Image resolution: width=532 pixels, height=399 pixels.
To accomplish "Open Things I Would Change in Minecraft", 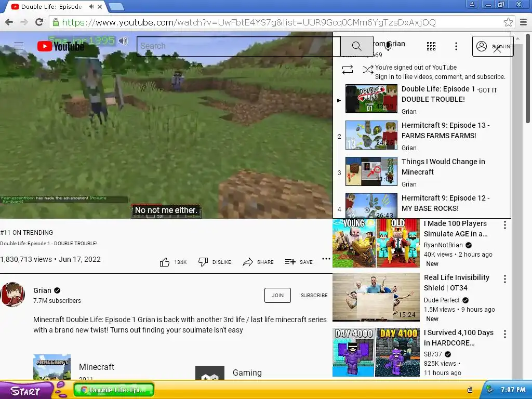I will [443, 167].
